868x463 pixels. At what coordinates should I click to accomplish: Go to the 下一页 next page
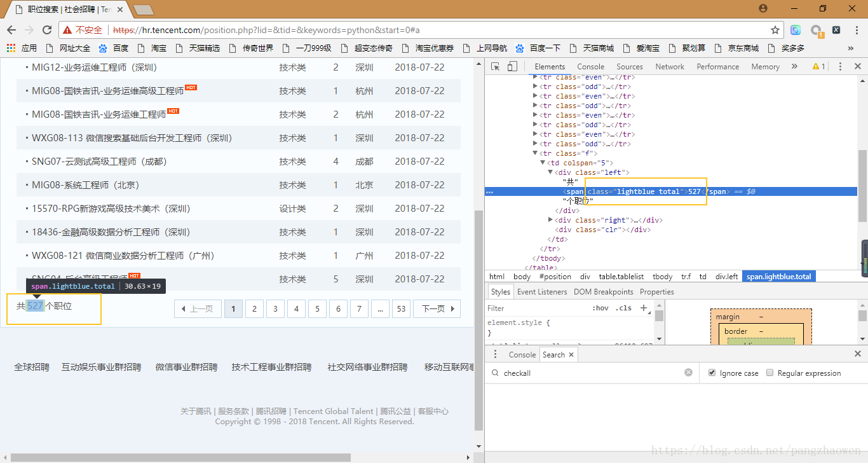point(437,309)
